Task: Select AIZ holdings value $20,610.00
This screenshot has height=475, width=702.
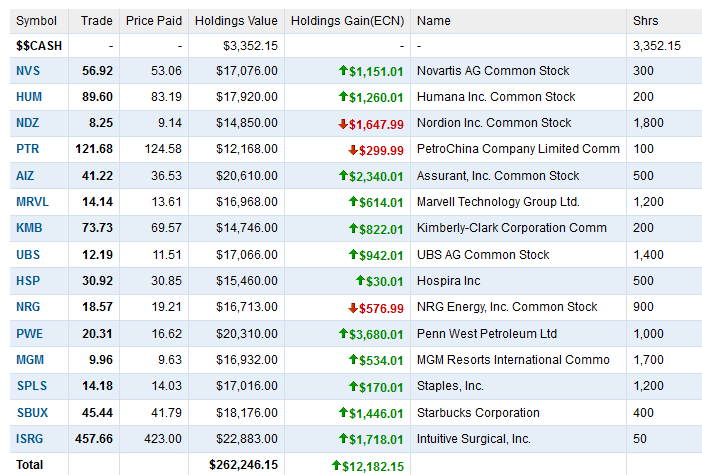Action: [247, 175]
